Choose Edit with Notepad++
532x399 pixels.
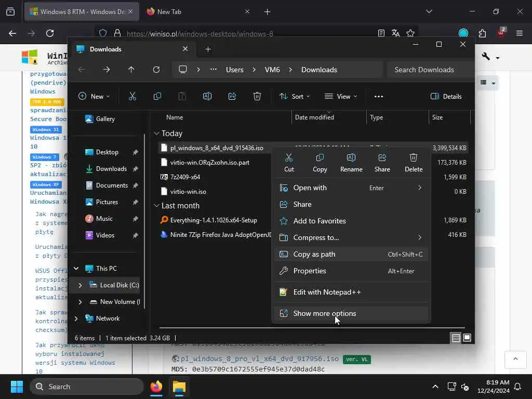click(351, 292)
